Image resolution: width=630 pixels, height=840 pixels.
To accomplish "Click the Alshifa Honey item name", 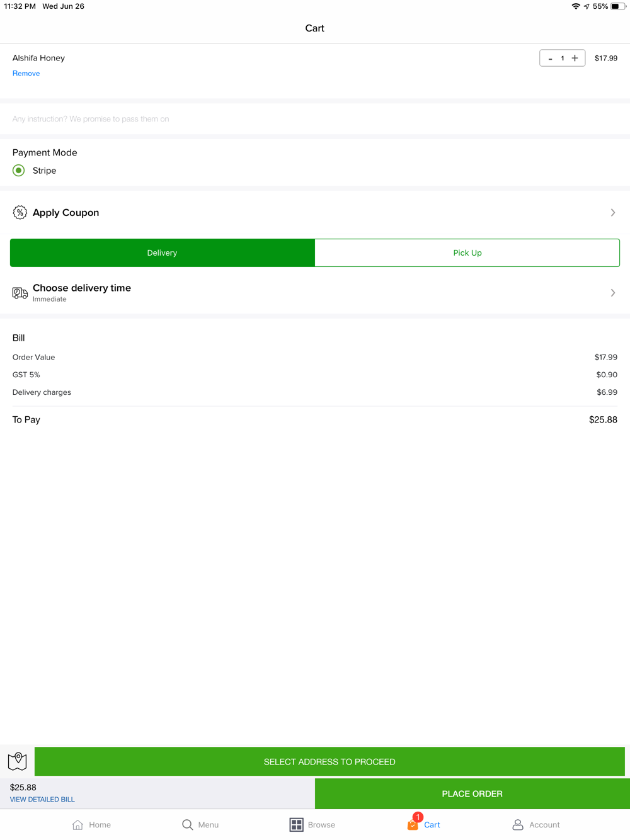I will click(38, 58).
